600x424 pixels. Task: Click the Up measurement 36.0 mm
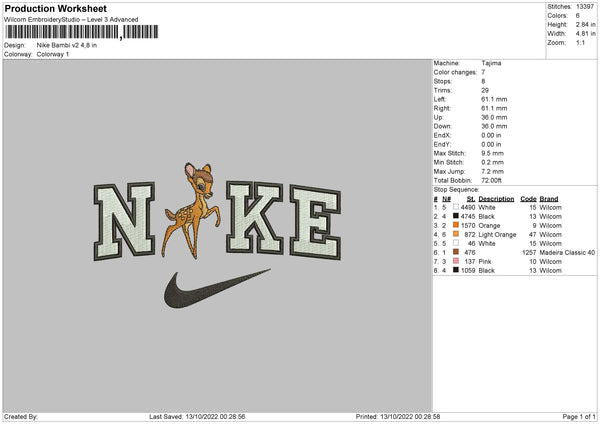click(x=494, y=117)
